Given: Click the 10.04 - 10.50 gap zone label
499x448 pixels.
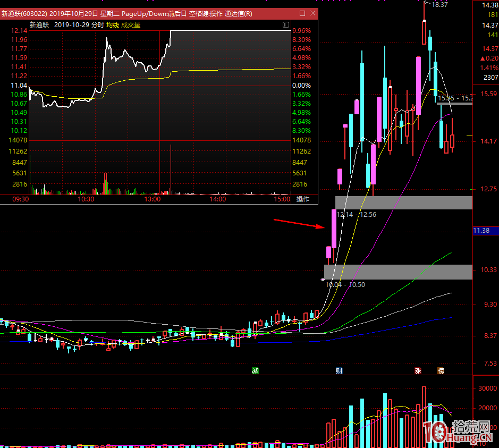Looking at the screenshot, I should click(x=345, y=285).
